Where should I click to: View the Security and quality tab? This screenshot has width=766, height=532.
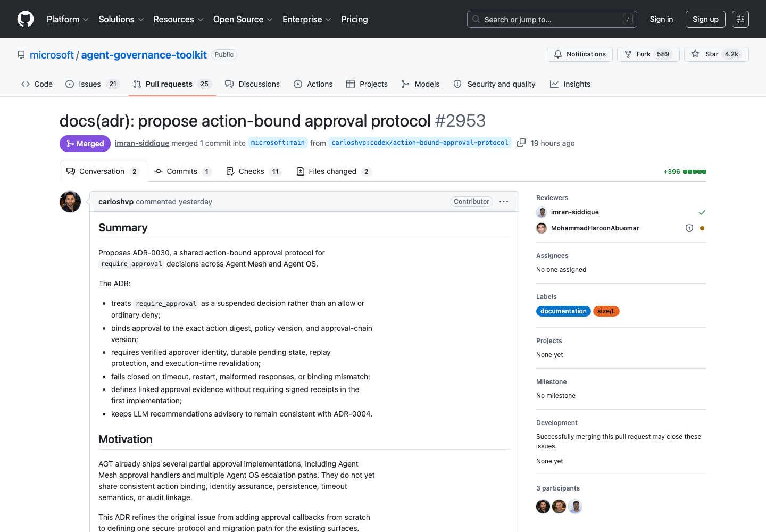[495, 84]
